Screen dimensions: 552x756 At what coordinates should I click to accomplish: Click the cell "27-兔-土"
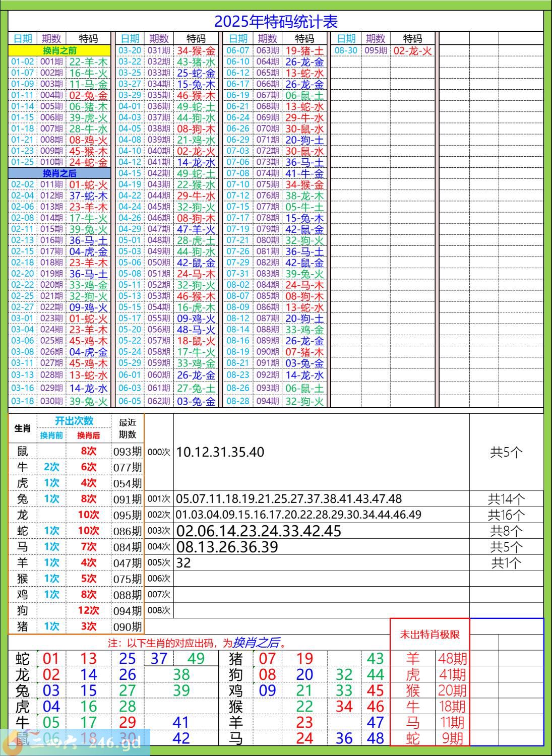[196, 388]
